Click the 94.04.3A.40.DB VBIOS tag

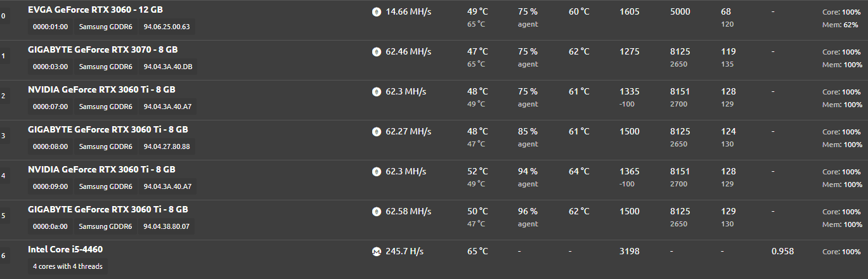pyautogui.click(x=168, y=67)
